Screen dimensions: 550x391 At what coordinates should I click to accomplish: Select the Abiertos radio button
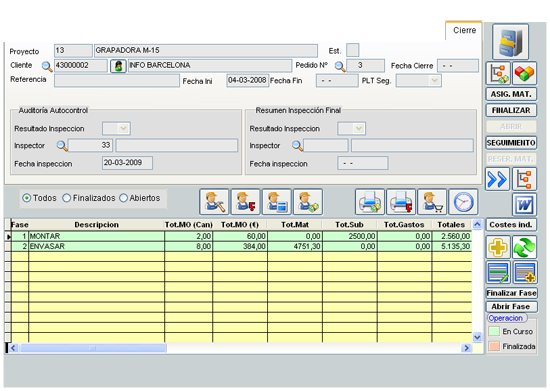coord(123,198)
